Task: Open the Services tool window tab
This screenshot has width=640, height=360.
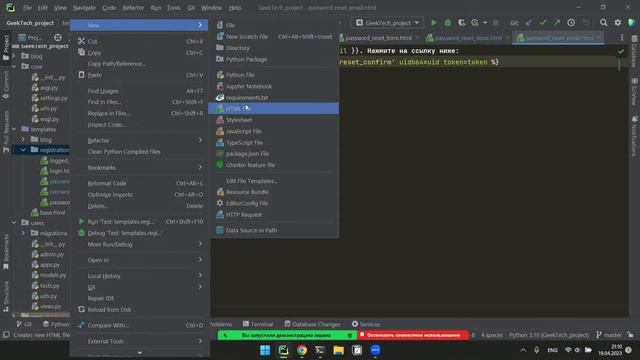Action: click(x=366, y=324)
